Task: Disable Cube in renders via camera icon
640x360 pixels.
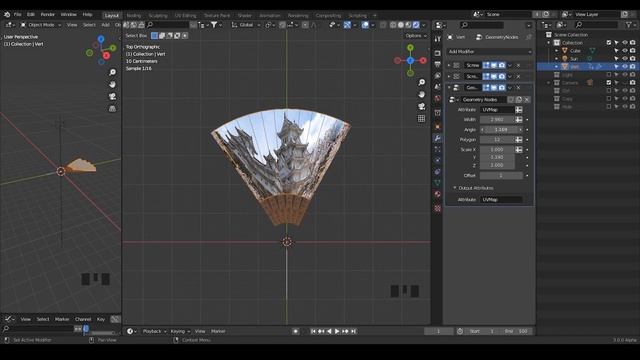Action: pyautogui.click(x=632, y=51)
